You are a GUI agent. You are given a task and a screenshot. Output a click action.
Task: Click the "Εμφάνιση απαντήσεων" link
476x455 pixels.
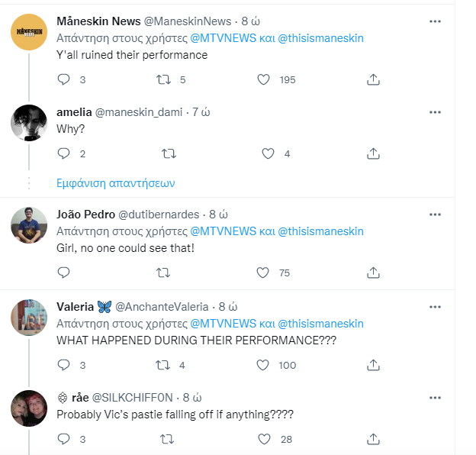116,183
